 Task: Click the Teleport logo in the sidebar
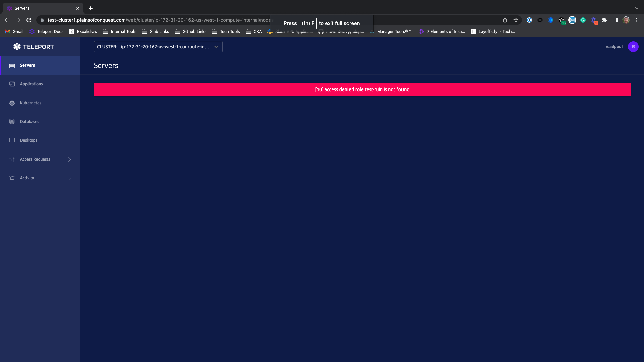pyautogui.click(x=34, y=47)
